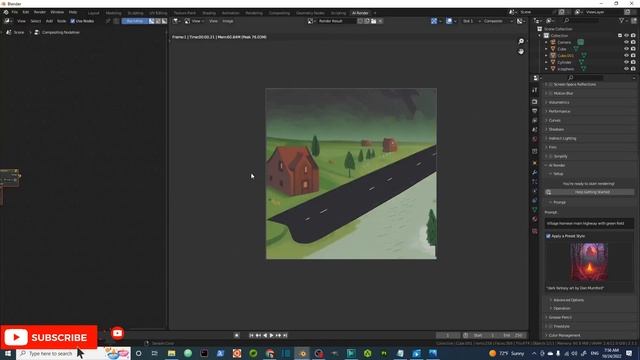Screen dimensions: 640x360
Task: Click the outliner display mode icon
Action: point(550,20)
